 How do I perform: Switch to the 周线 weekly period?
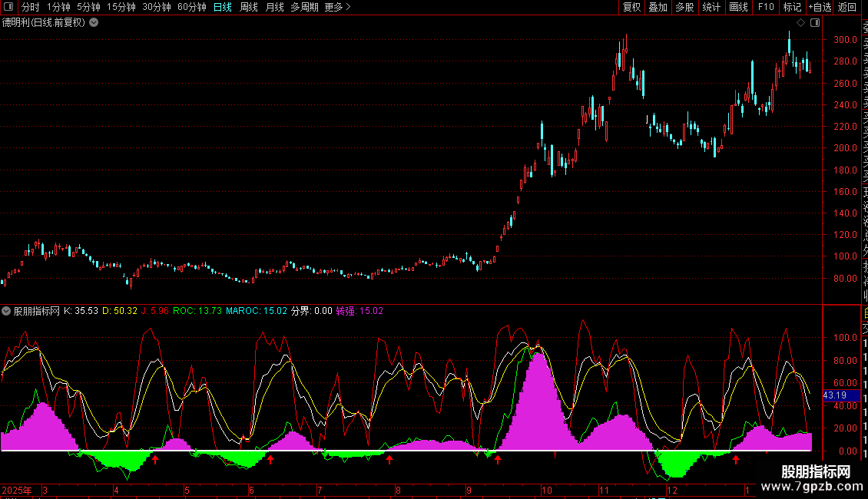[249, 7]
